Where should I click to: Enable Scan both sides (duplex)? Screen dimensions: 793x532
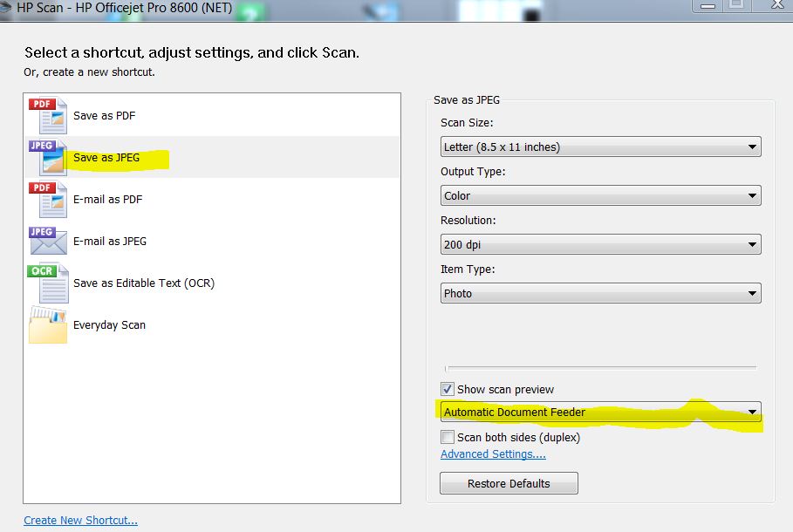447,436
